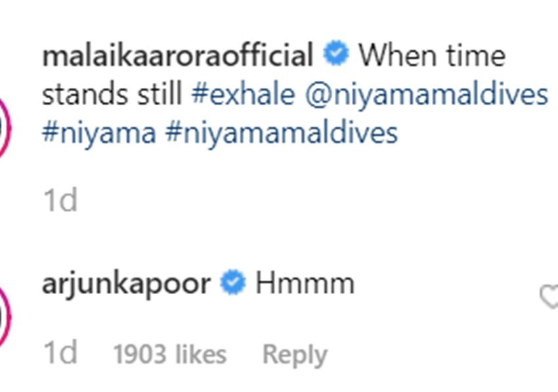The height and width of the screenshot is (392, 558).
Task: Reply to arjunkapoor's comment
Action: (294, 355)
